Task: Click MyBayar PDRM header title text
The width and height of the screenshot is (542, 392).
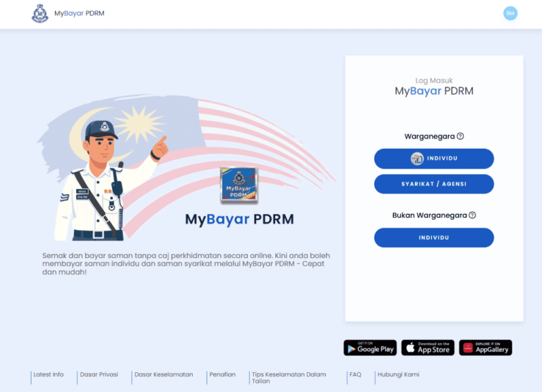Action: point(79,13)
